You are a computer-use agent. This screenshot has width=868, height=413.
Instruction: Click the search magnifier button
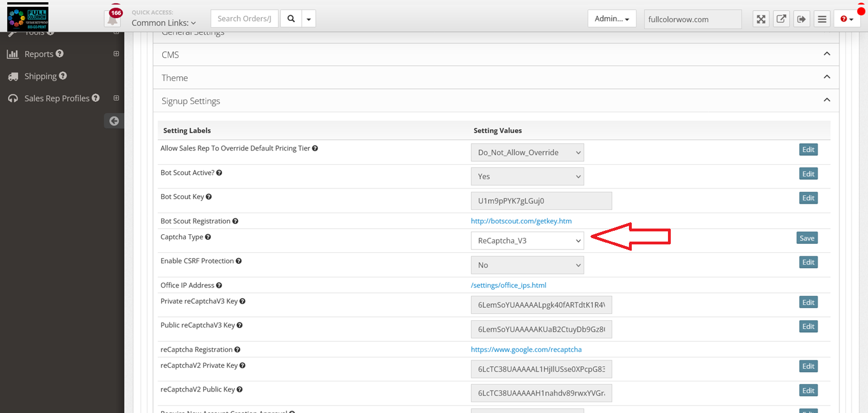(291, 19)
